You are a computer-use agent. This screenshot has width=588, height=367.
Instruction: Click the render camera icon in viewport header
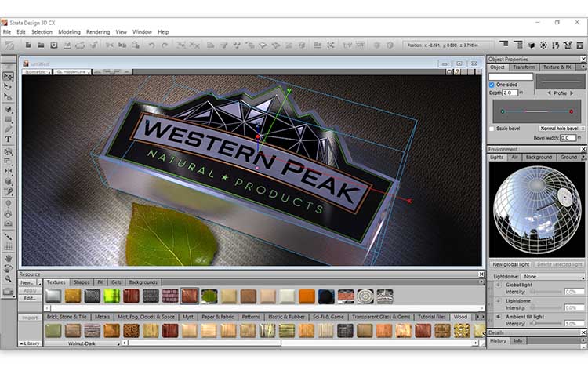449,71
